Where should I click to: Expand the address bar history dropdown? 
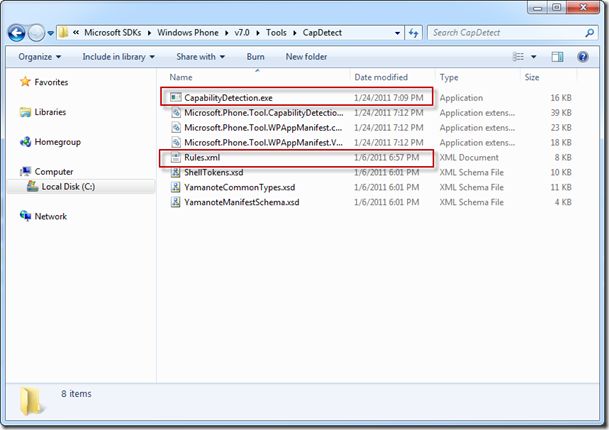point(397,33)
